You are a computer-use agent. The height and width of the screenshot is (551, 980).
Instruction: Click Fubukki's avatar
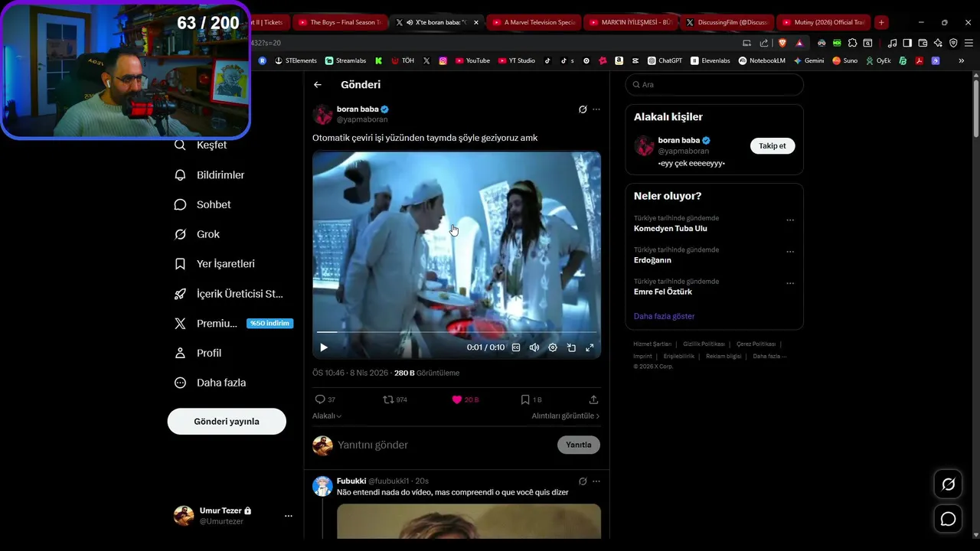point(322,486)
